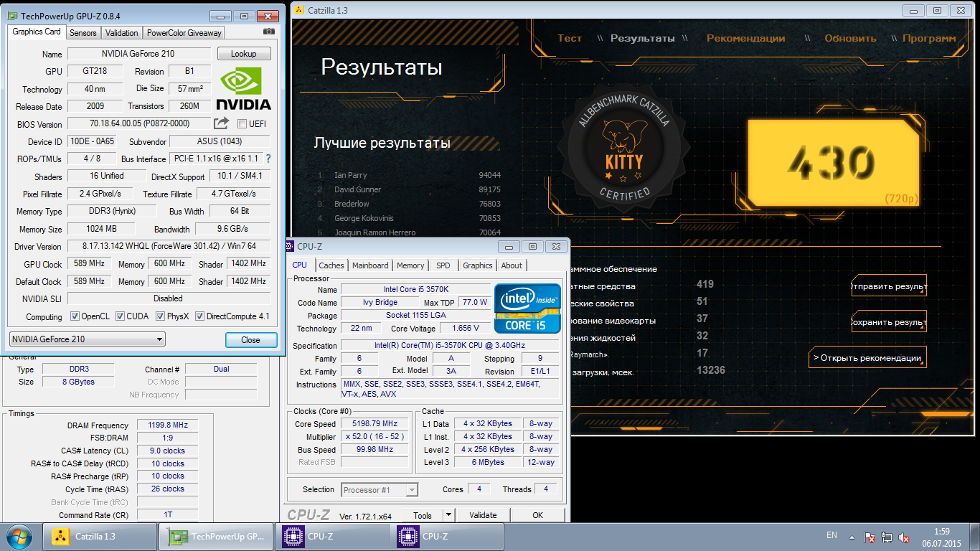
Task: Click Сохранить результат button in Catzilla
Action: [x=889, y=322]
